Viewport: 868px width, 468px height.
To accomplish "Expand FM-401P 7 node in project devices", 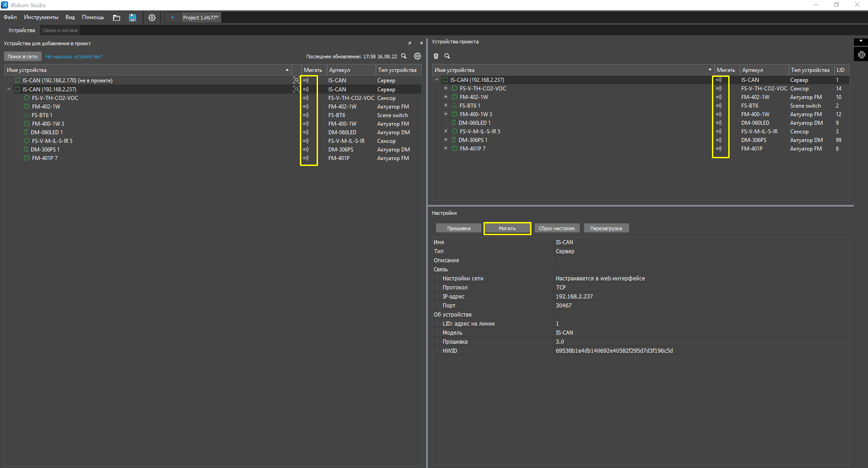I will (446, 149).
